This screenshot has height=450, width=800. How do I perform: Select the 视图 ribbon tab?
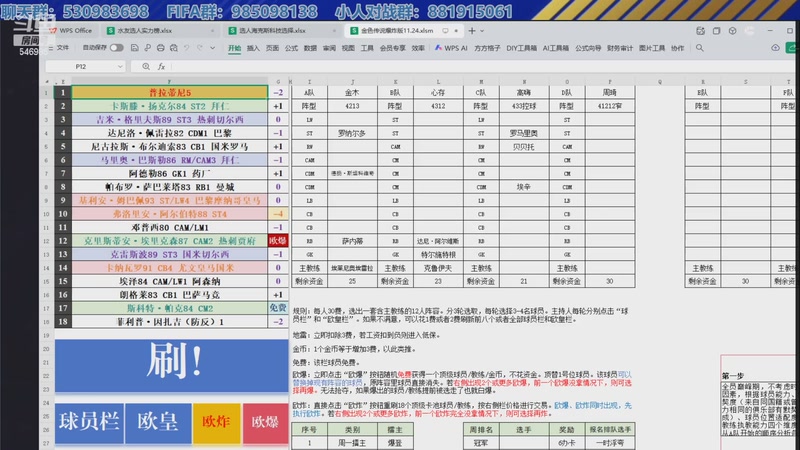[x=348, y=48]
